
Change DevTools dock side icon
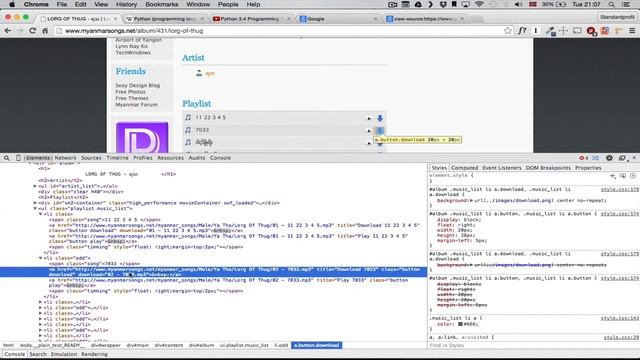622,158
